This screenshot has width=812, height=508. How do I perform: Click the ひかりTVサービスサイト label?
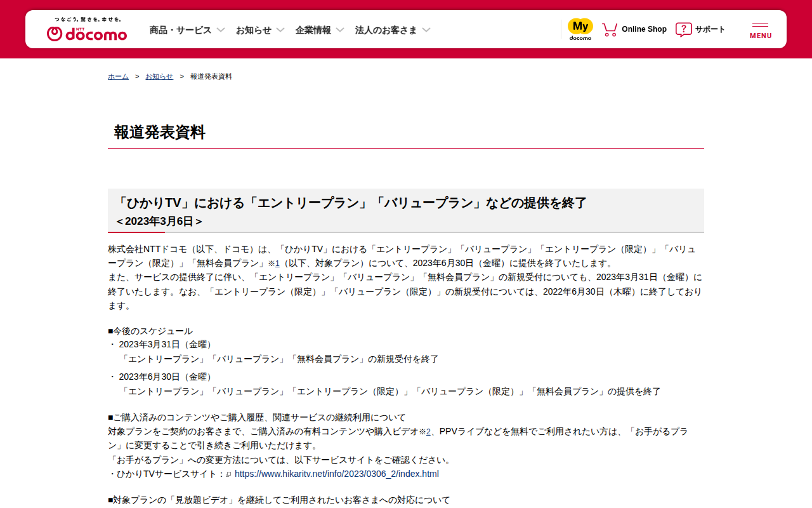click(166, 474)
